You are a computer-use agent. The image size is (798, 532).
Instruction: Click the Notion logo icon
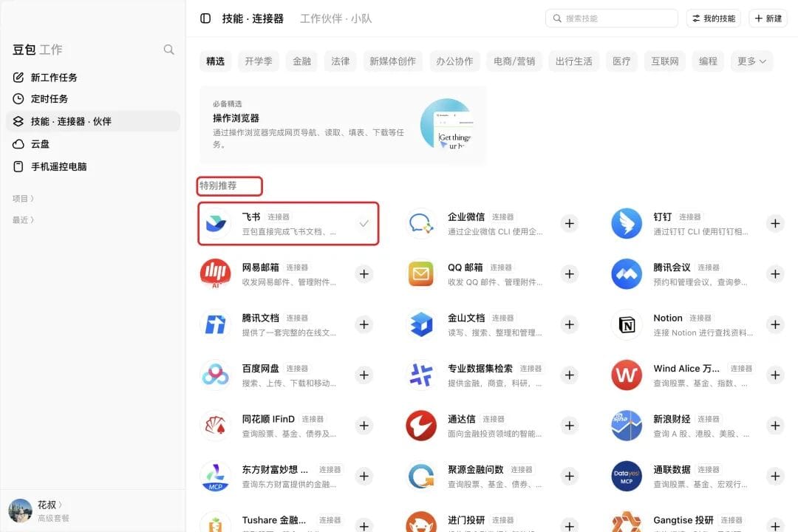627,324
